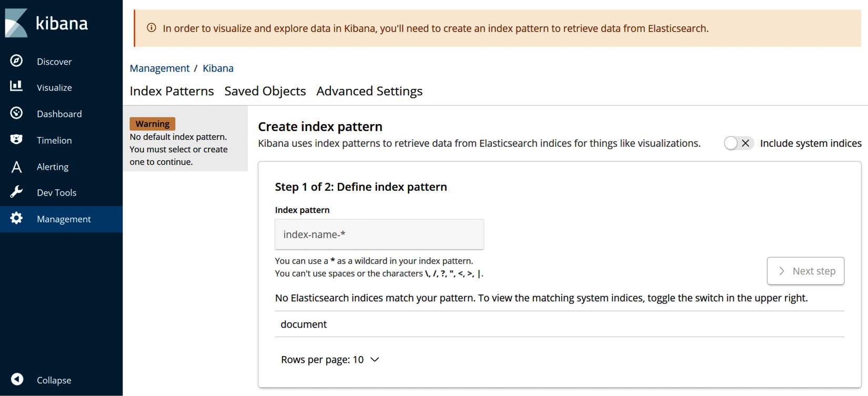868x396 pixels.
Task: Click the Timelion mask icon
Action: pyautogui.click(x=16, y=139)
